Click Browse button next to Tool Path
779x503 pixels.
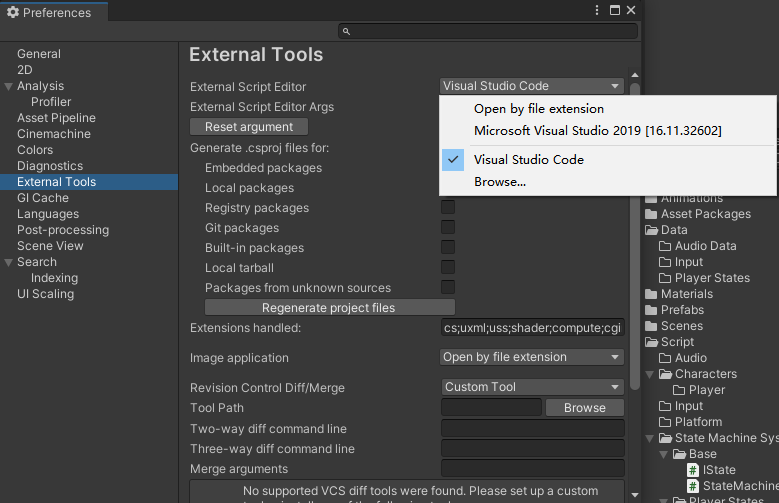(x=585, y=408)
